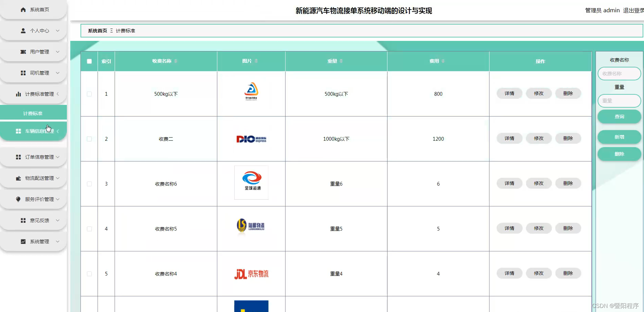Click the home icon beside 系统首页
Image resolution: width=644 pixels, height=312 pixels.
pos(23,10)
